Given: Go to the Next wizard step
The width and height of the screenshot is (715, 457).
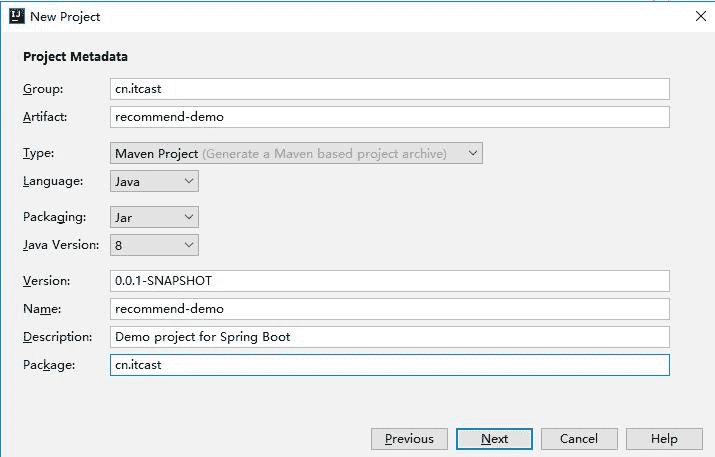Looking at the screenshot, I should point(494,439).
